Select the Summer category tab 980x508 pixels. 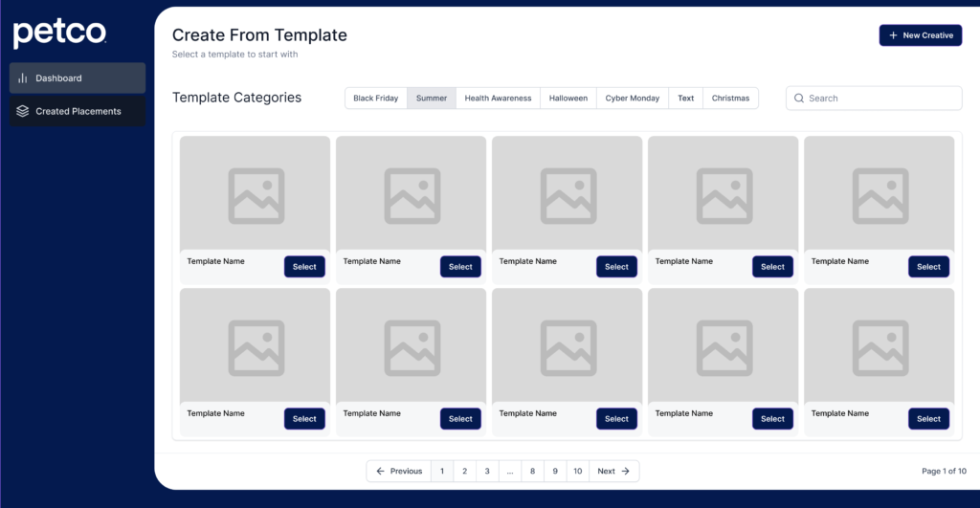431,99
